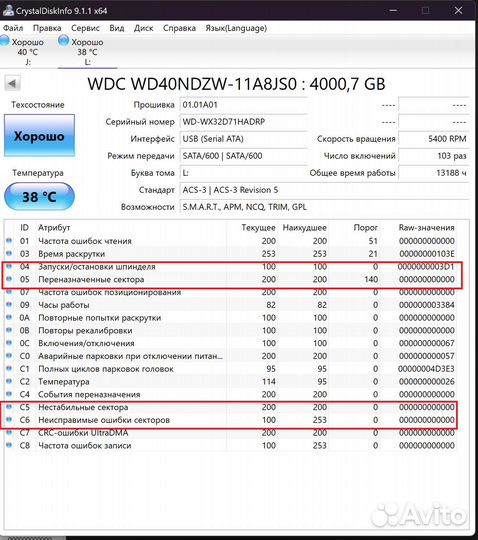Open the Правка menu
The width and height of the screenshot is (478, 540).
(47, 28)
